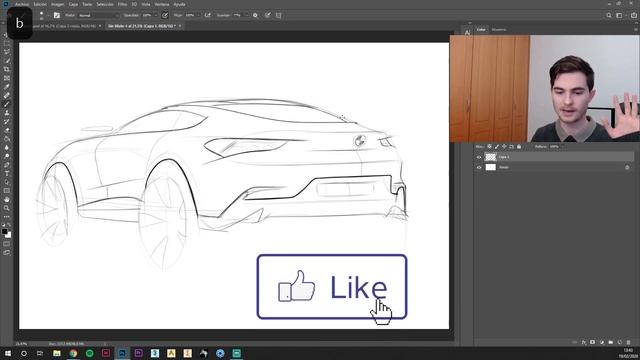The image size is (640, 360).
Task: Open the Archivo menu
Action: tap(22, 4)
